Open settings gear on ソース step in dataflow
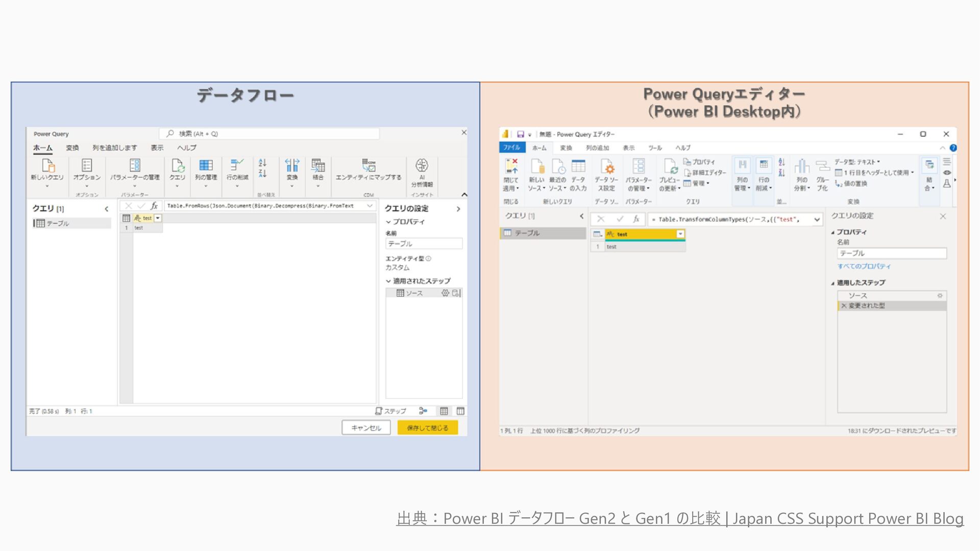This screenshot has width=980, height=551. pyautogui.click(x=445, y=293)
